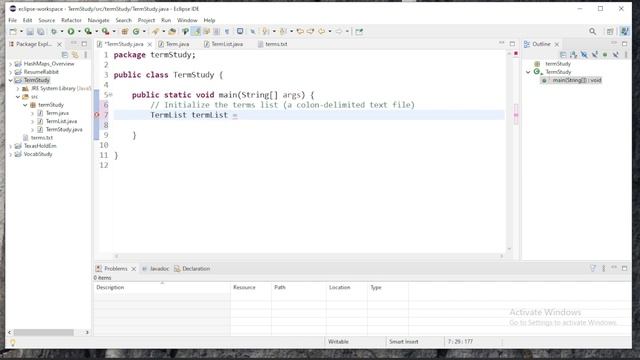This screenshot has width=640, height=360.
Task: Collapse all in Package Explorer
Action: pyautogui.click(x=64, y=54)
